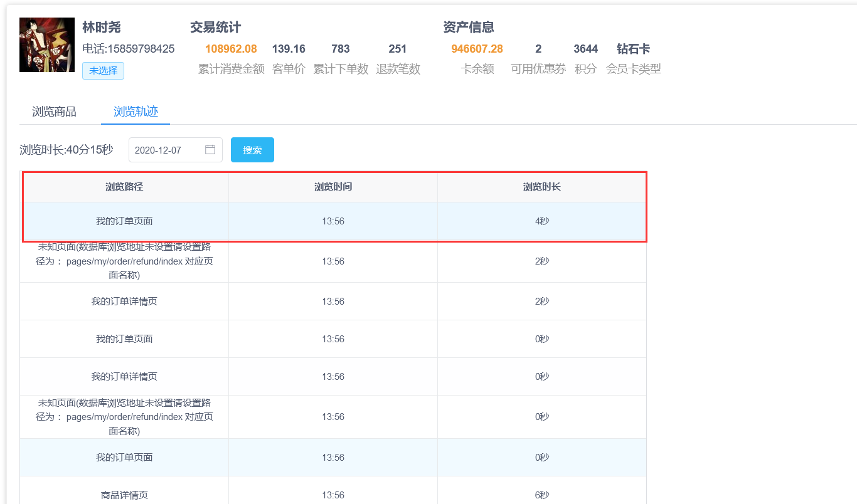The image size is (857, 504).
Task: Click the customer name 林时尧
Action: coord(102,28)
